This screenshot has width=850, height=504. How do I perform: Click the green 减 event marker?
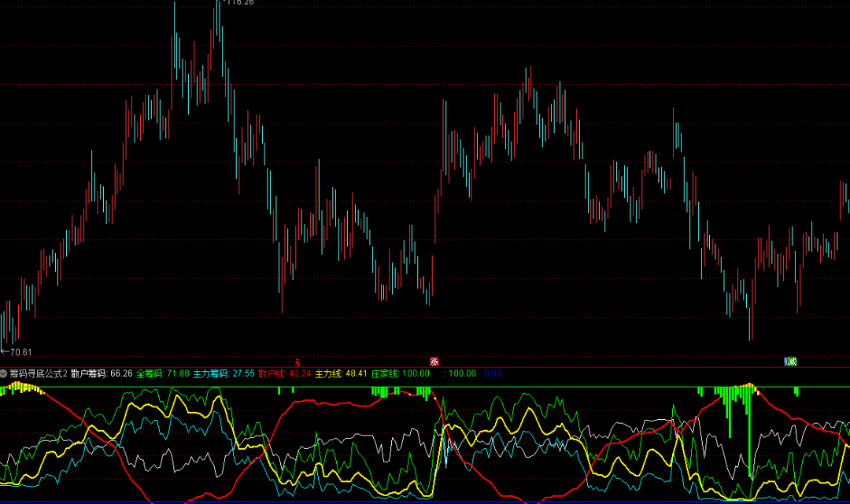click(x=790, y=362)
